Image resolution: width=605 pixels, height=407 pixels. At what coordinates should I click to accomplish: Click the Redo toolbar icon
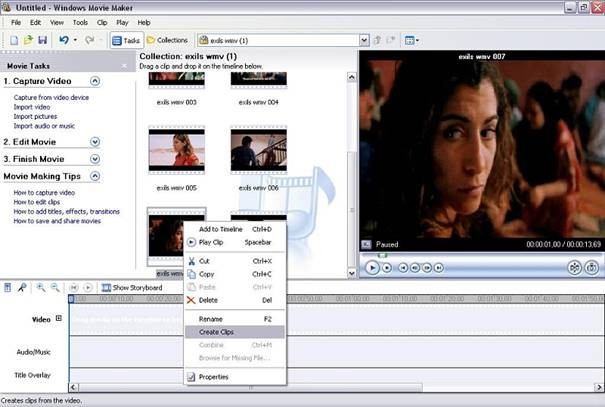90,40
